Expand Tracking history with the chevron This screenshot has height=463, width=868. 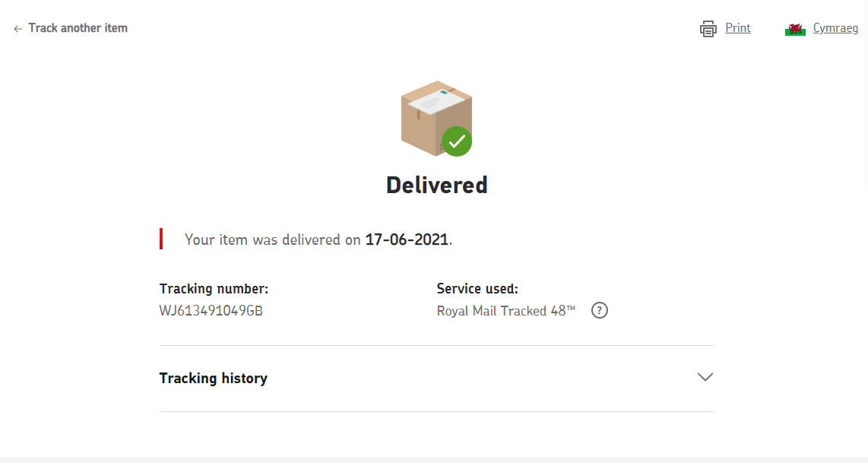(705, 377)
